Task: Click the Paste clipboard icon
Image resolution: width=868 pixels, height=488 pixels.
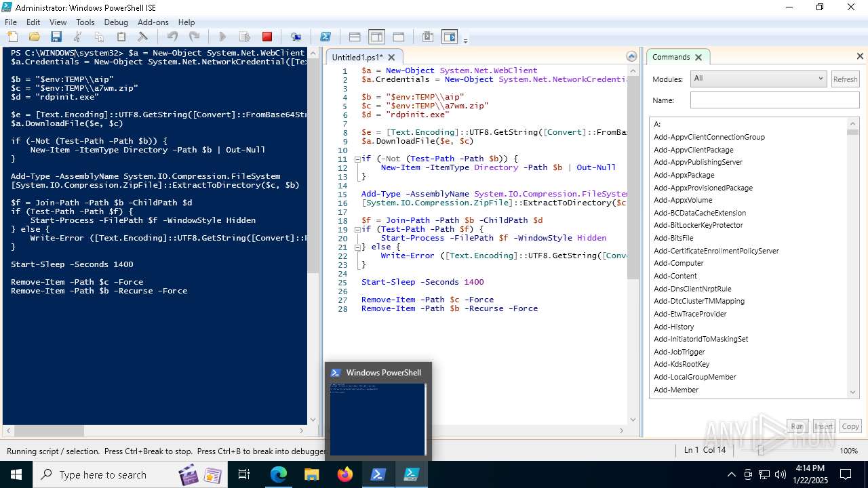Action: pos(121,37)
